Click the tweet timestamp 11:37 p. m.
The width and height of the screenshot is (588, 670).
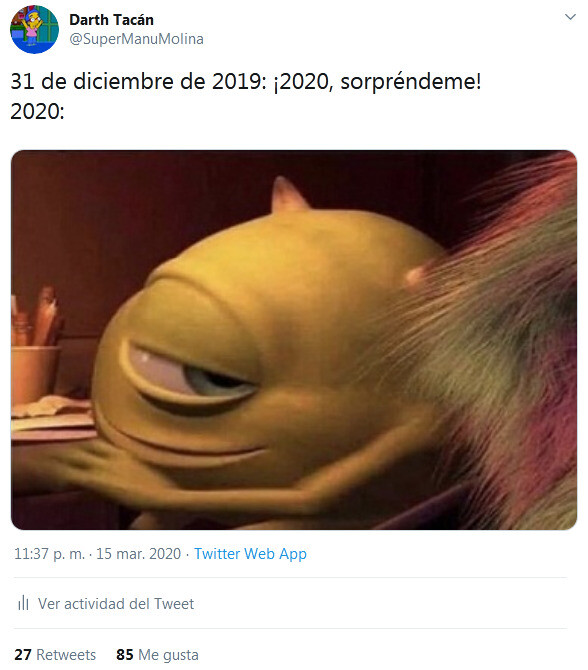pyautogui.click(x=50, y=554)
